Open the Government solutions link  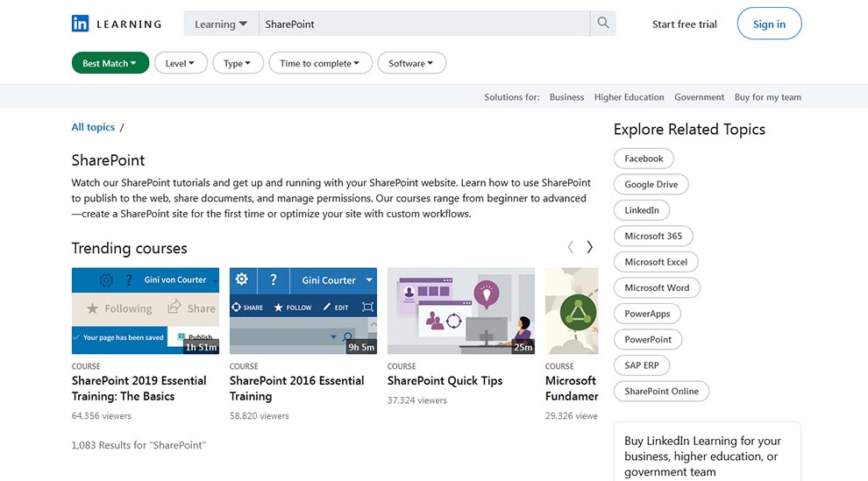(699, 96)
